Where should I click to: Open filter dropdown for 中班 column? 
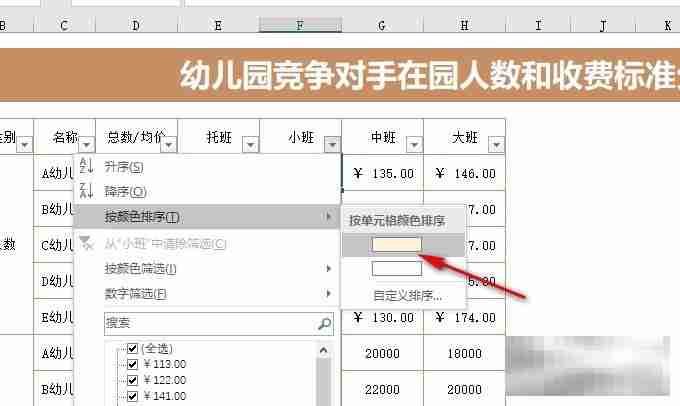pos(414,144)
